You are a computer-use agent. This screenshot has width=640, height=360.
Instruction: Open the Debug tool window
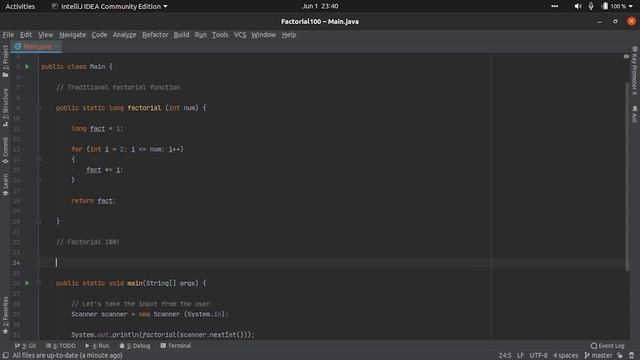tap(135, 346)
